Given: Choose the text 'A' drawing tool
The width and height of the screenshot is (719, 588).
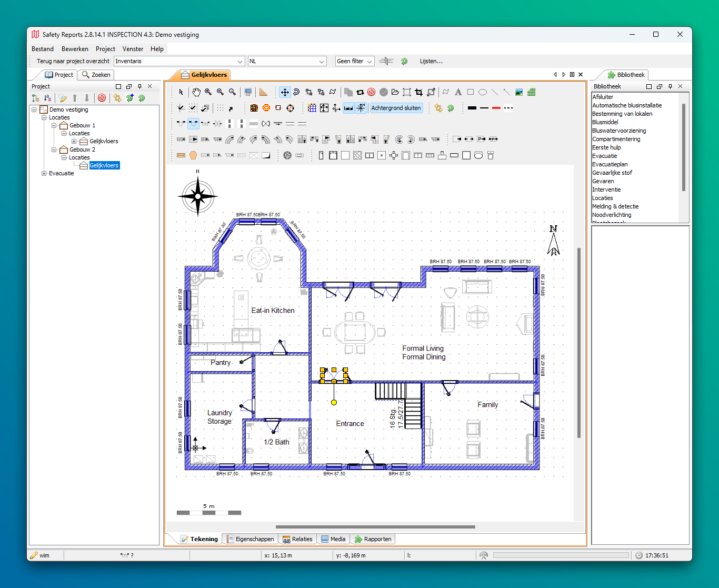Looking at the screenshot, I should [x=458, y=92].
